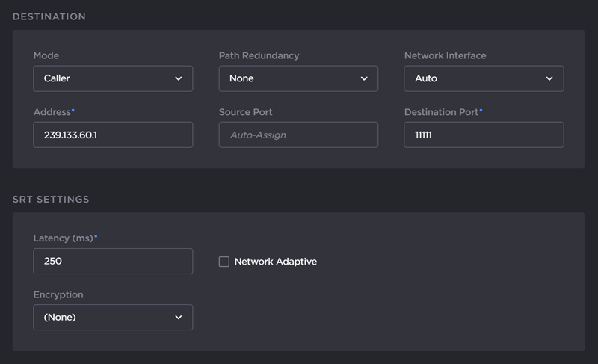Click the Path Redundancy chevron arrow
Image resolution: width=598 pixels, height=364 pixels.
pyautogui.click(x=364, y=78)
